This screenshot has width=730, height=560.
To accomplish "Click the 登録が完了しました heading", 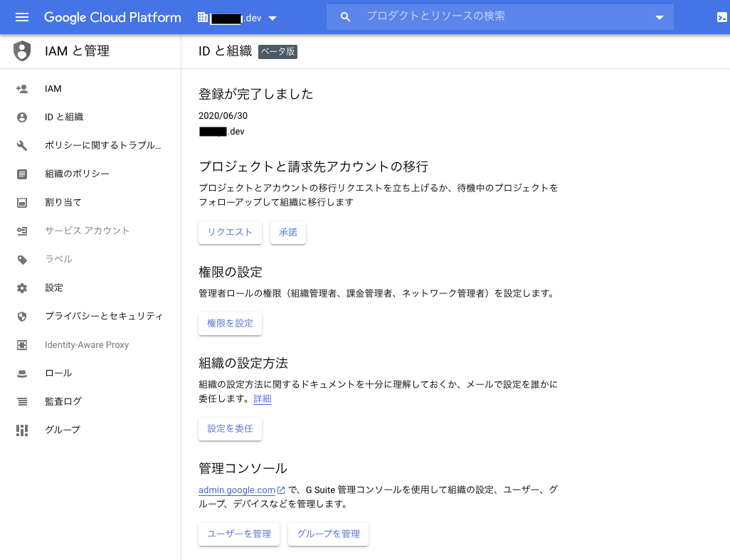I will click(x=255, y=94).
